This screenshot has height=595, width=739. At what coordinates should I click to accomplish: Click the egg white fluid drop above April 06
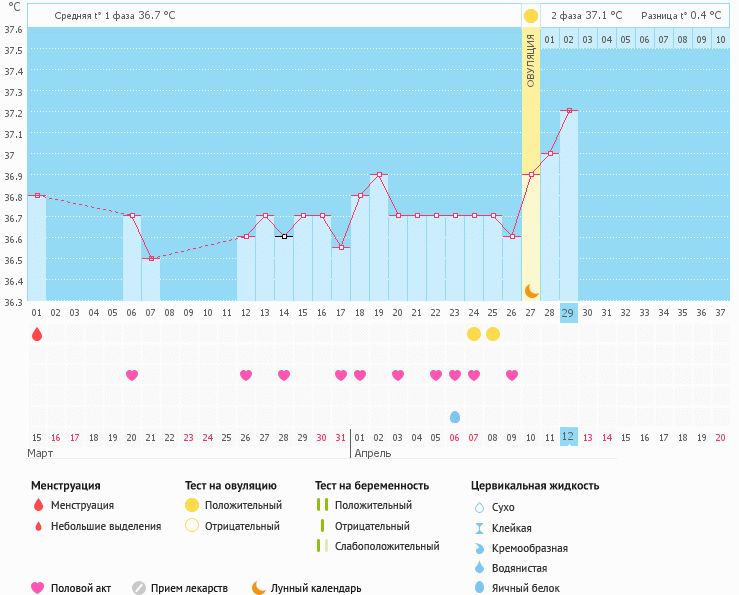coord(455,416)
